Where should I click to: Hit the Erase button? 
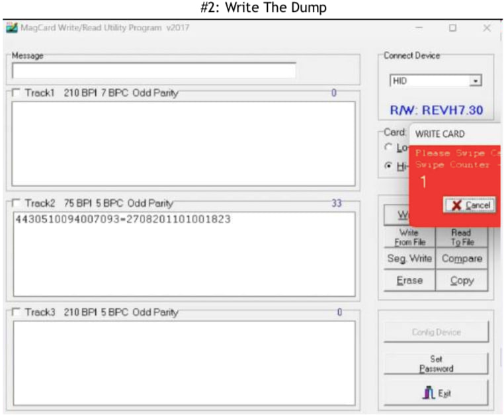click(409, 280)
